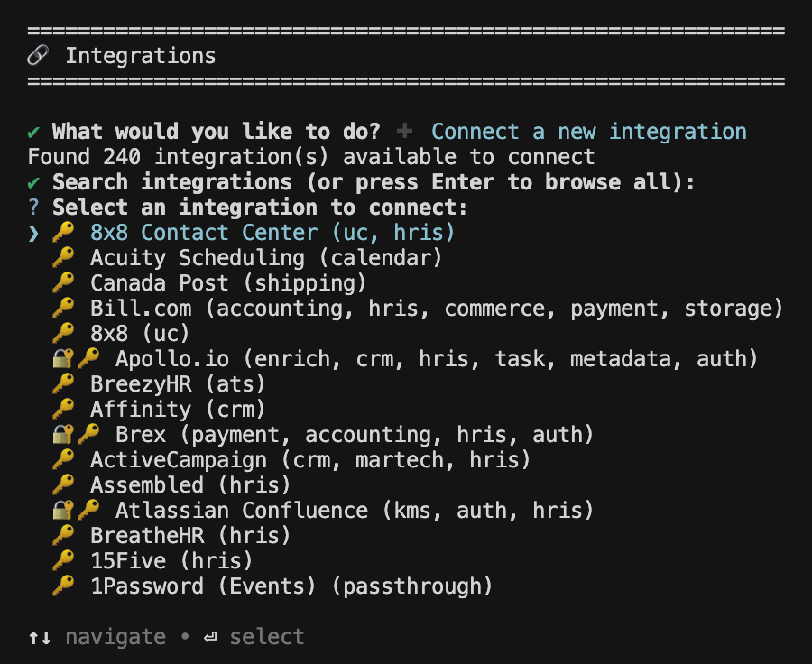Click 'Found 240 integration(s) available' line
Screen dimensions: 812x664
pos(311,157)
